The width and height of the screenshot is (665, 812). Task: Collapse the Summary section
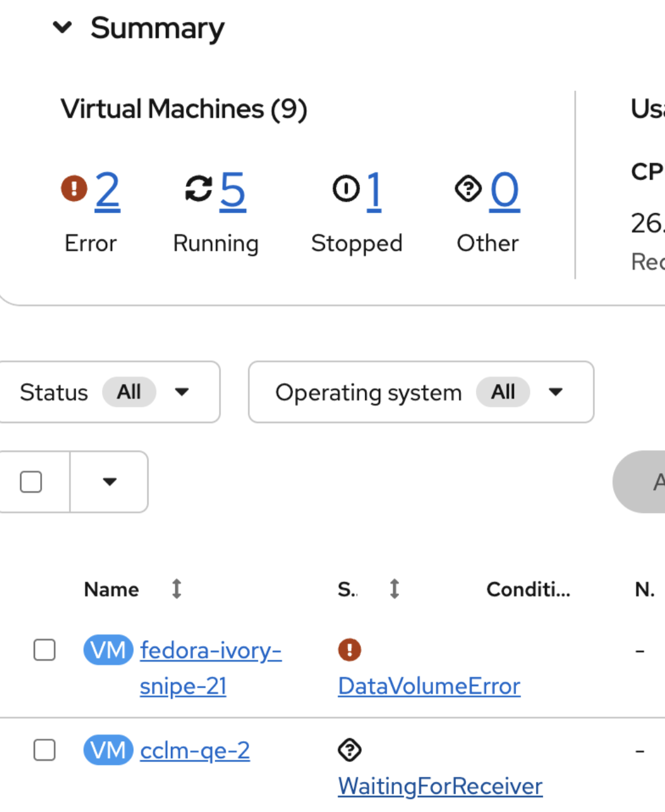click(62, 28)
